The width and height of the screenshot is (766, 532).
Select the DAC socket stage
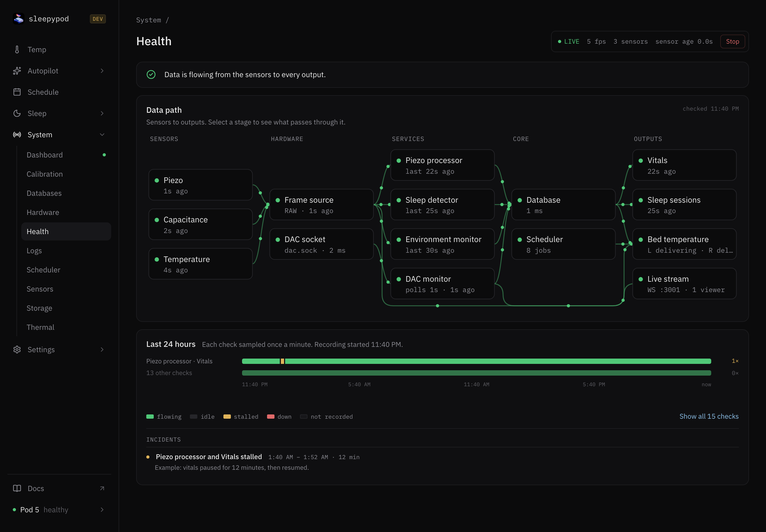point(321,244)
